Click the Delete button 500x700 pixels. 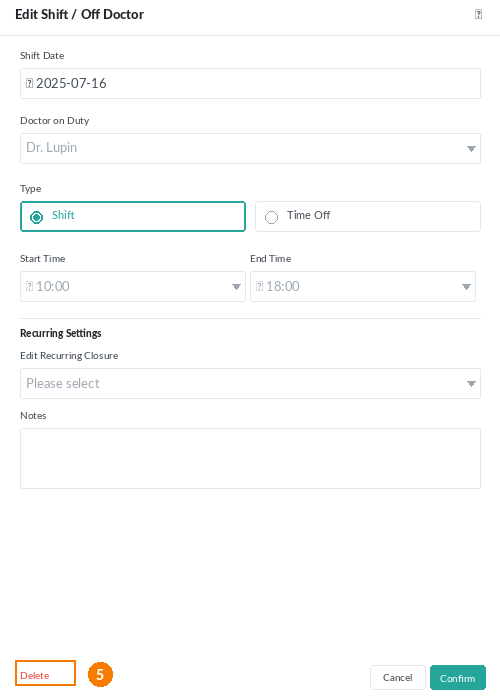(45, 673)
